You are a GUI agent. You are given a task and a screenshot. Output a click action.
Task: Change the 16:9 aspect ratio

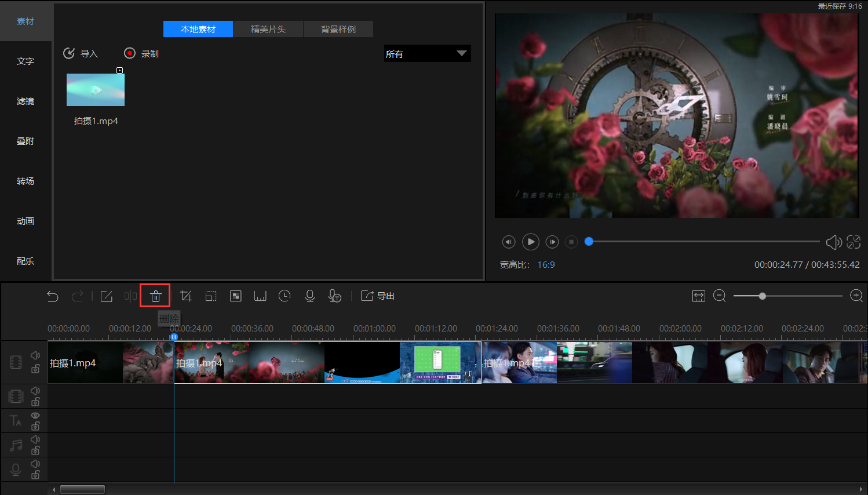click(x=546, y=265)
